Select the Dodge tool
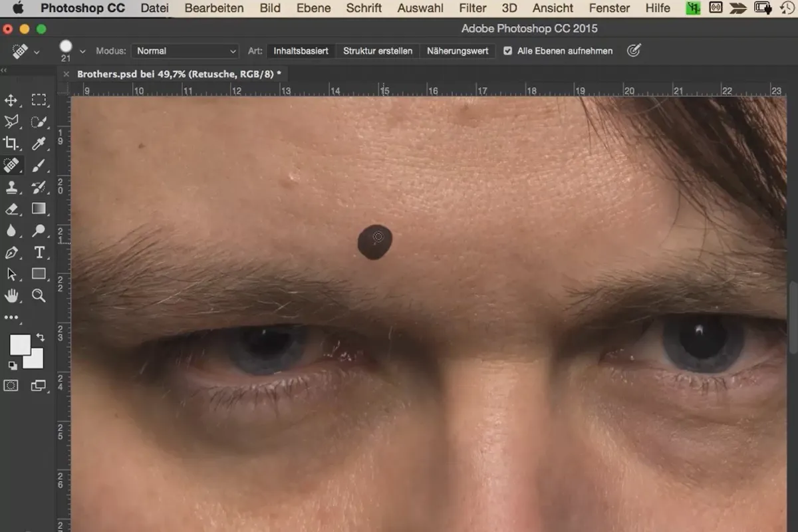This screenshot has width=798, height=532. [x=39, y=231]
